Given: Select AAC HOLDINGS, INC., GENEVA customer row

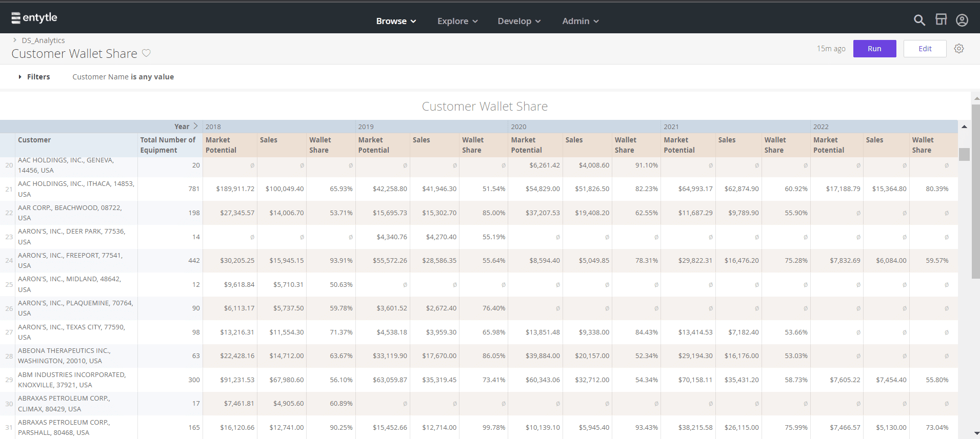Looking at the screenshot, I should tap(66, 165).
